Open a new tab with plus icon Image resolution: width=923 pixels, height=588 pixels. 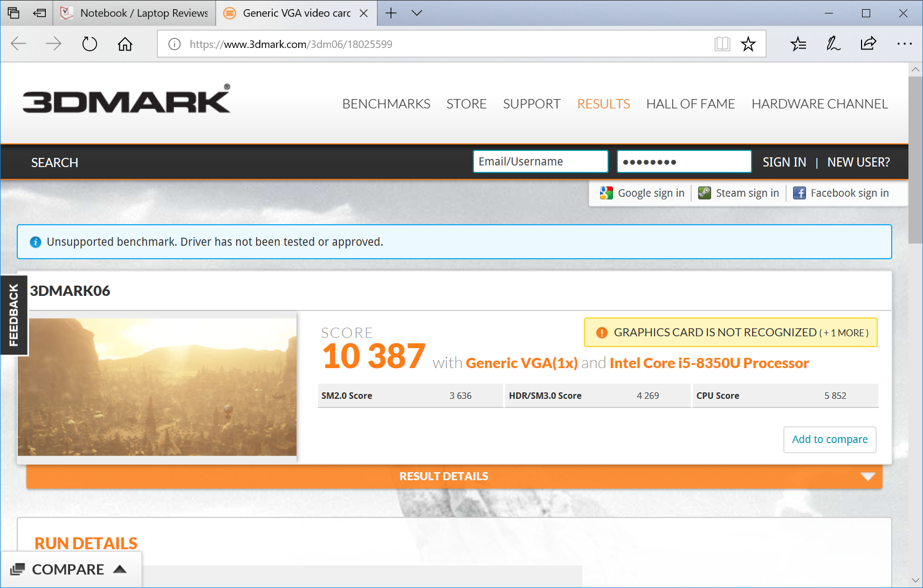pos(391,13)
